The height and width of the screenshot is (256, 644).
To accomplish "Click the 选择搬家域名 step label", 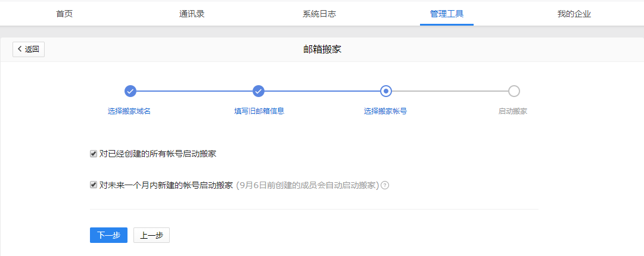I will pos(129,111).
